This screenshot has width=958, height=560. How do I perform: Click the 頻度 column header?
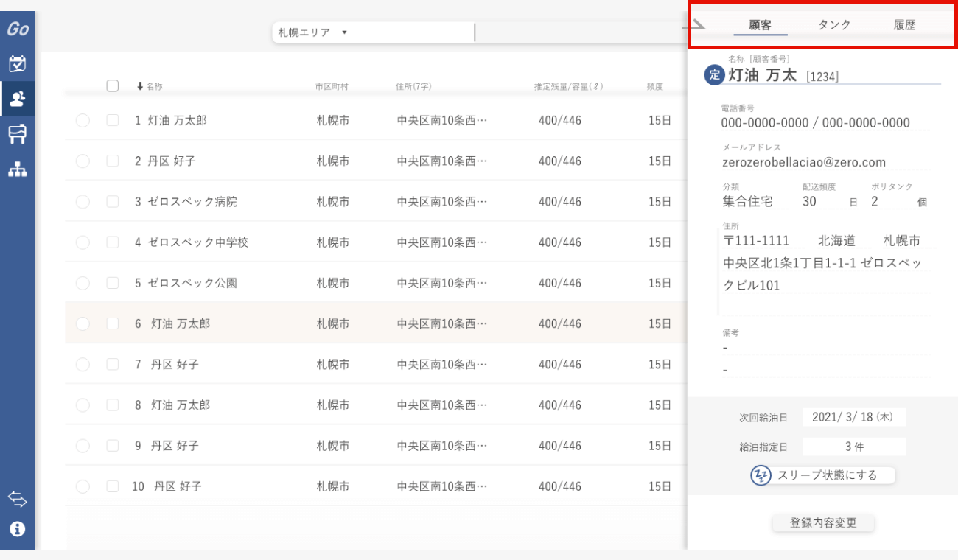(x=655, y=86)
